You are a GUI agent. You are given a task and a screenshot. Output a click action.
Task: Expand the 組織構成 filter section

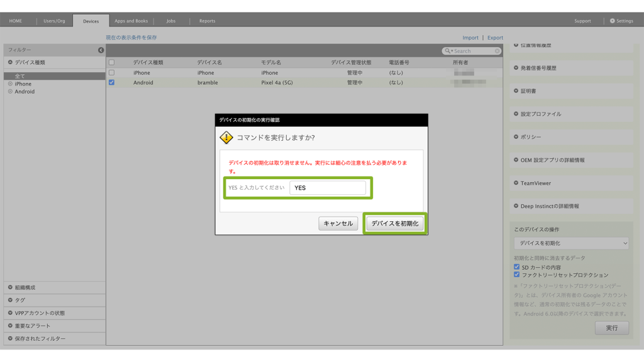coord(11,287)
